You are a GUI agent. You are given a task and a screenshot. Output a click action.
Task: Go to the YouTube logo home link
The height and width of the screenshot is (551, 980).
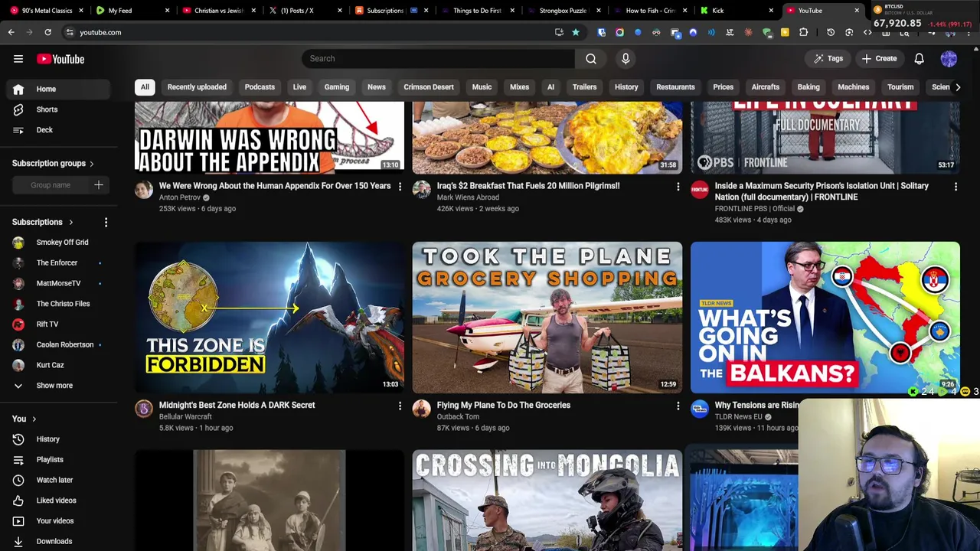click(x=60, y=59)
